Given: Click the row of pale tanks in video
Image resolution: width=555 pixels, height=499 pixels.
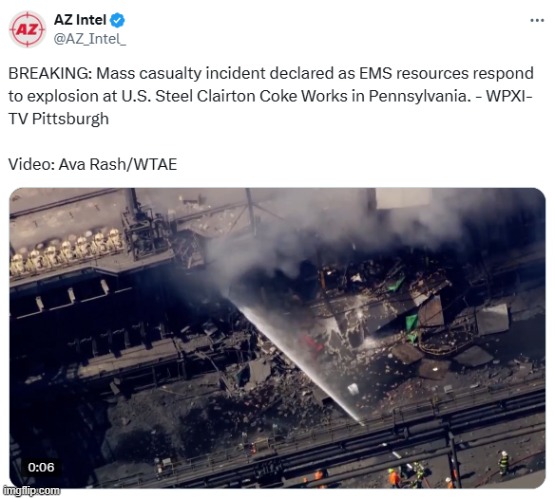Looking at the screenshot, I should pyautogui.click(x=65, y=251).
